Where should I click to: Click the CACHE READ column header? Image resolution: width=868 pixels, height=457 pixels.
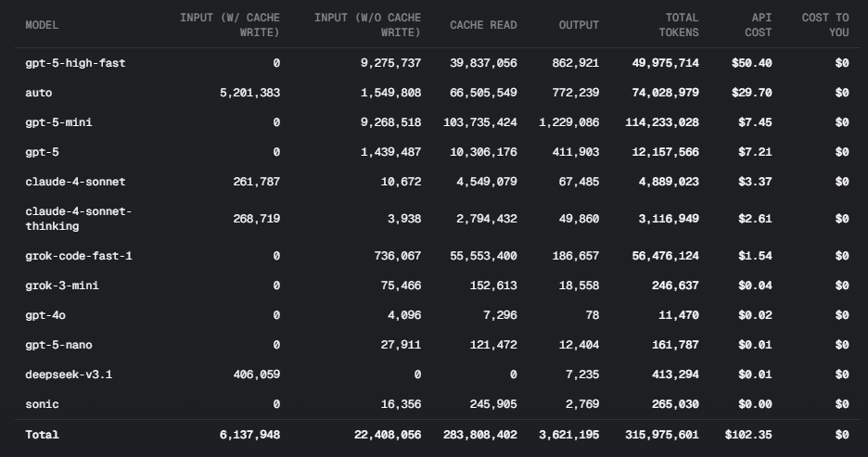pyautogui.click(x=483, y=25)
